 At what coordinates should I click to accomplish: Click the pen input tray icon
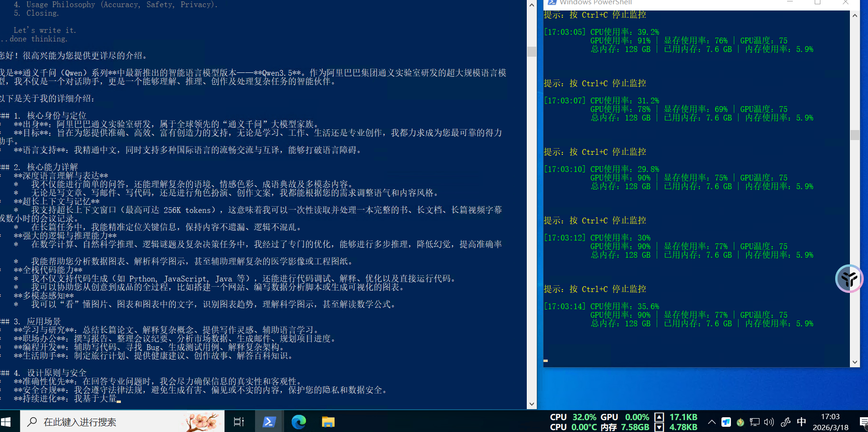(x=786, y=422)
